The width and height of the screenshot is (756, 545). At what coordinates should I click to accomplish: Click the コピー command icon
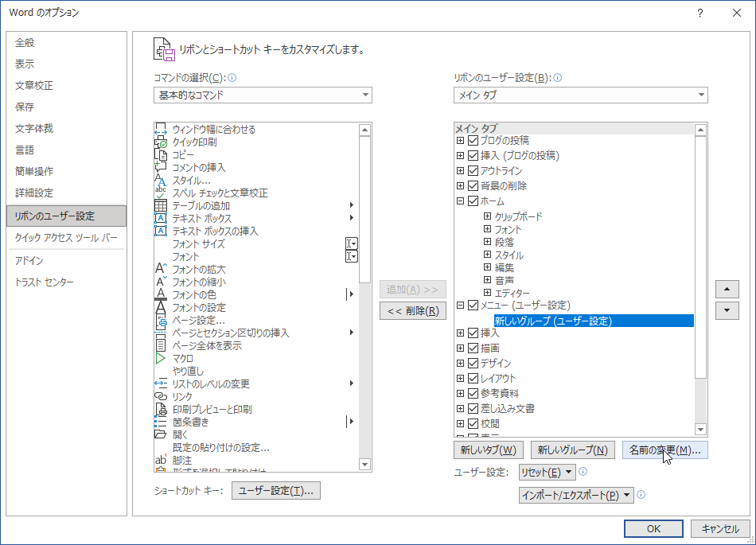tap(161, 154)
